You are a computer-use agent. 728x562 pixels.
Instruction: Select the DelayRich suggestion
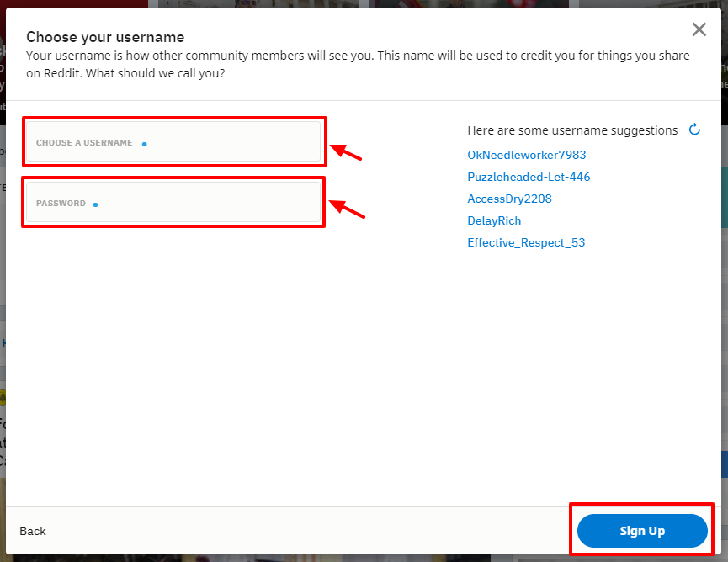tap(494, 220)
